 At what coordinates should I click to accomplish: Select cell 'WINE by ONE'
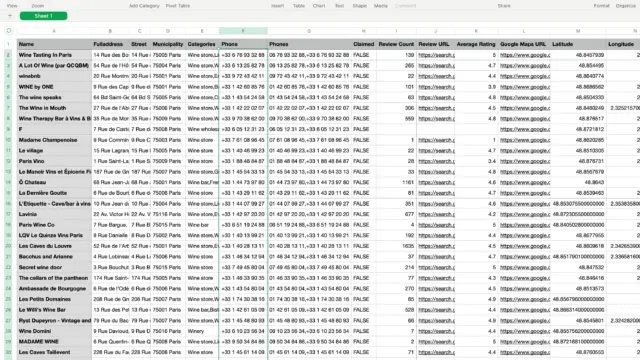[54, 87]
